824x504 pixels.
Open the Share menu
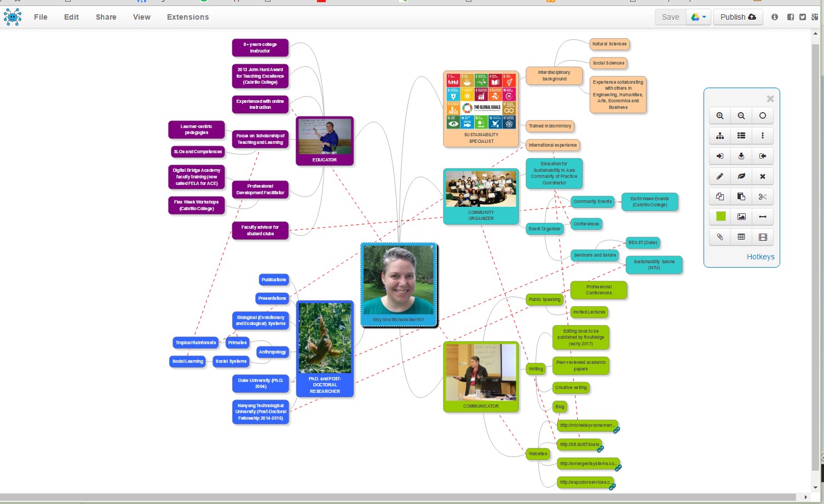(x=106, y=17)
